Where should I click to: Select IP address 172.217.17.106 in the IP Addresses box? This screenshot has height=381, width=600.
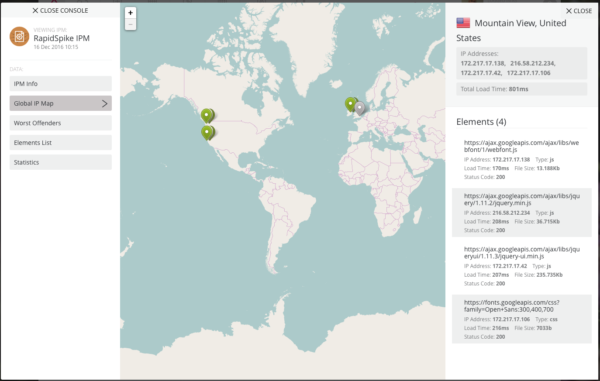pos(529,73)
